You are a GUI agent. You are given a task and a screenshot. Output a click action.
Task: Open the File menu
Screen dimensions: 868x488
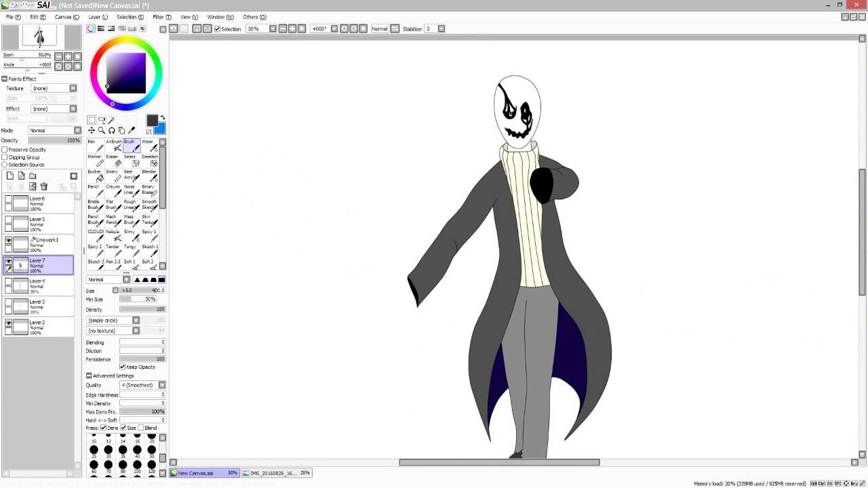coord(13,17)
